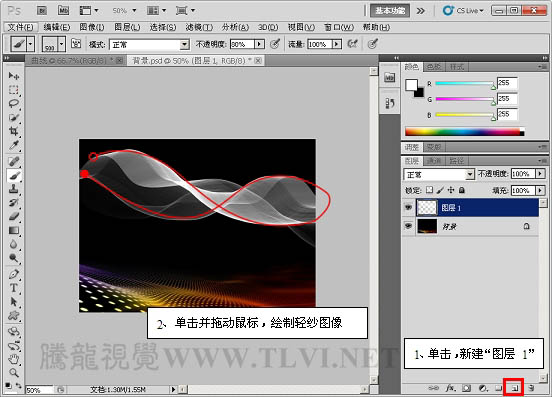Hide 背景 layer visibility eye
The height and width of the screenshot is (397, 552).
pyautogui.click(x=408, y=226)
